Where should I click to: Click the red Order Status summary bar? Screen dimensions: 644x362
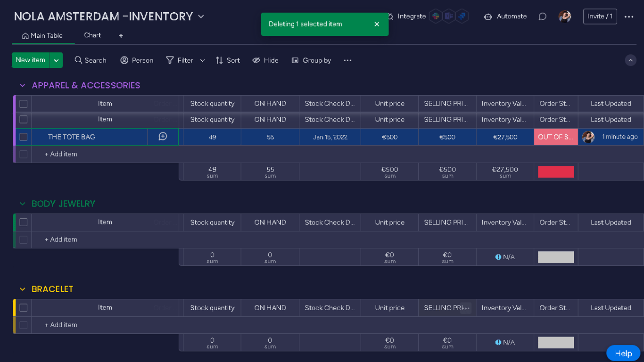[556, 172]
